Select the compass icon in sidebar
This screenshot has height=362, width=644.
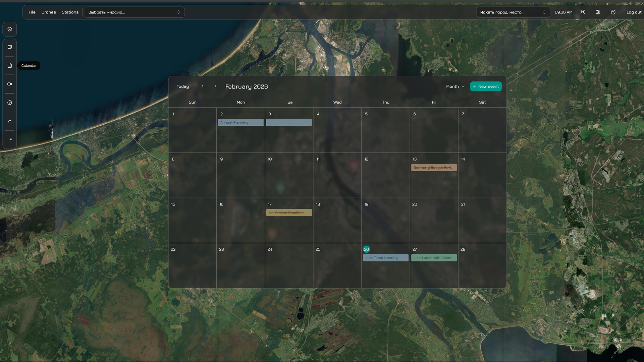click(x=10, y=103)
